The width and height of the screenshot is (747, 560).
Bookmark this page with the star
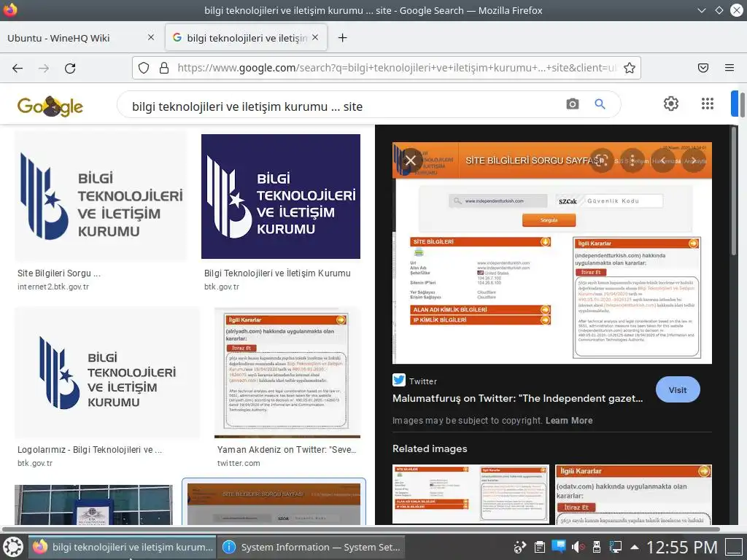tap(630, 68)
